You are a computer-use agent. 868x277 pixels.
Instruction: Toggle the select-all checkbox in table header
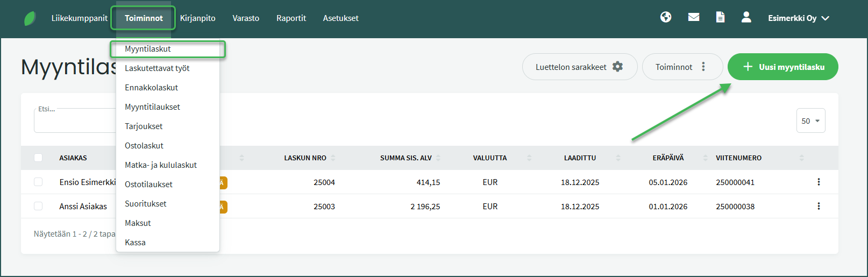(38, 158)
